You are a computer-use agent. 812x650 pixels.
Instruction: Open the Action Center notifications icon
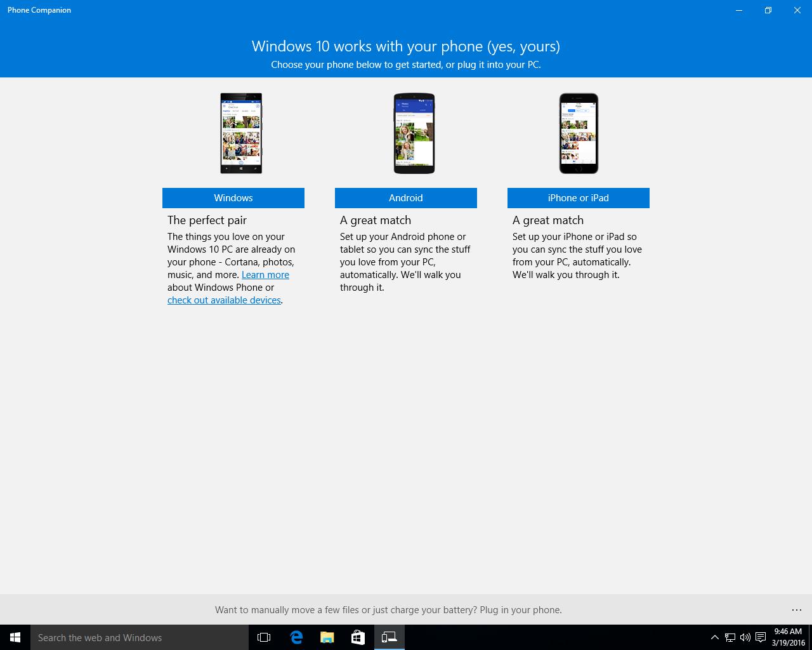pos(761,637)
